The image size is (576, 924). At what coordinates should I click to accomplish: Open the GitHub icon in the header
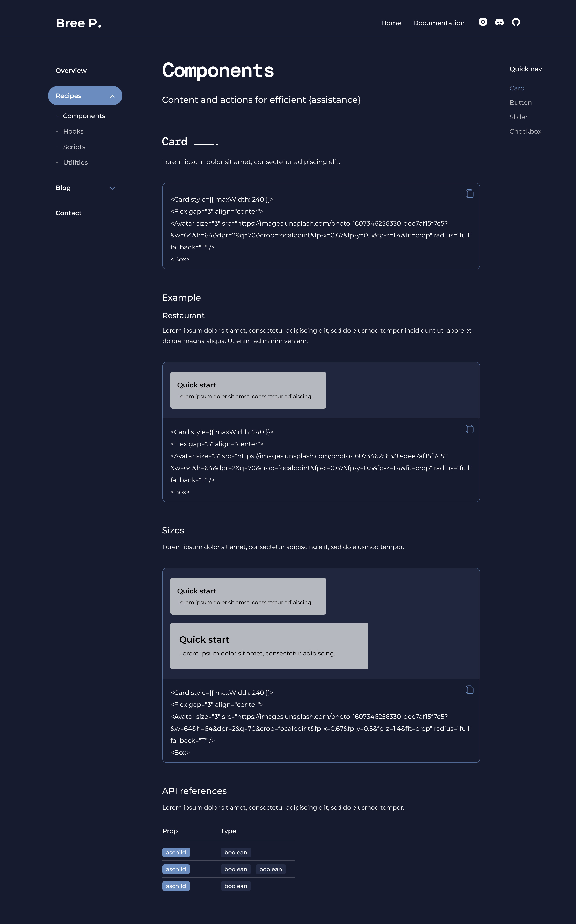516,22
